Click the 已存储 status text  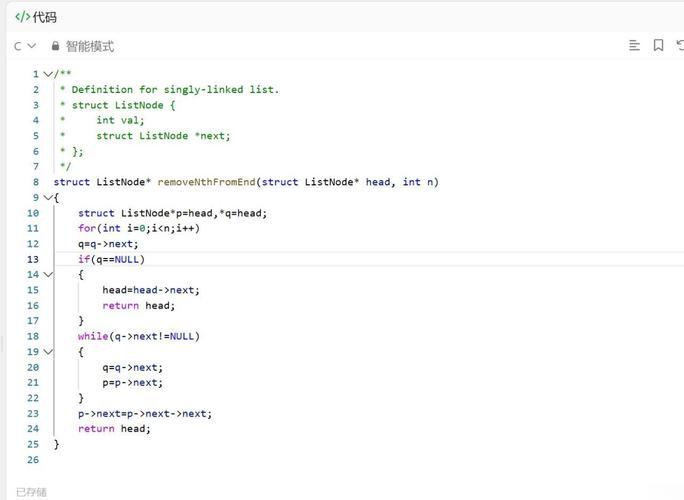(31, 492)
